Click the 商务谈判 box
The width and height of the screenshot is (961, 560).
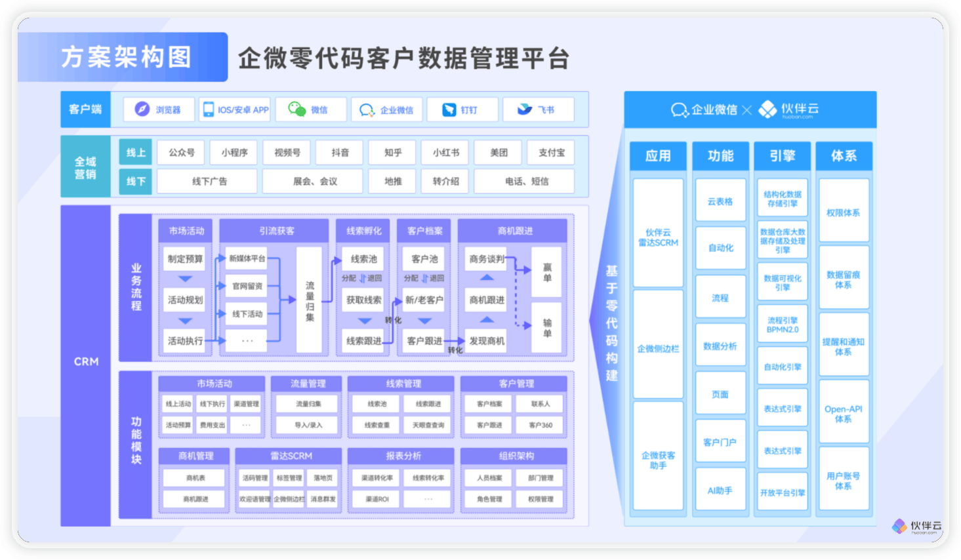click(487, 258)
